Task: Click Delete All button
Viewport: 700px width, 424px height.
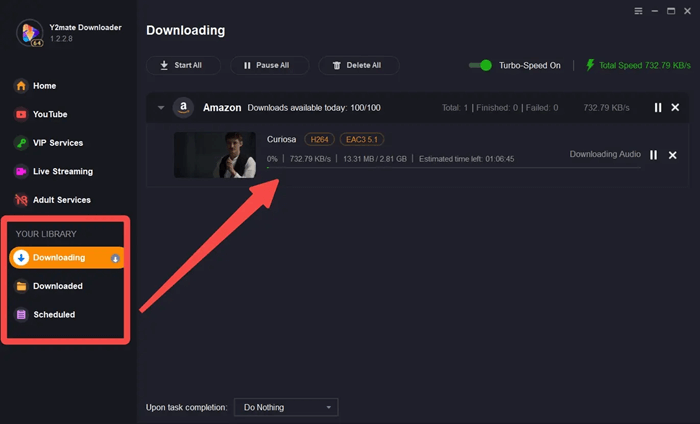Action: 358,65
